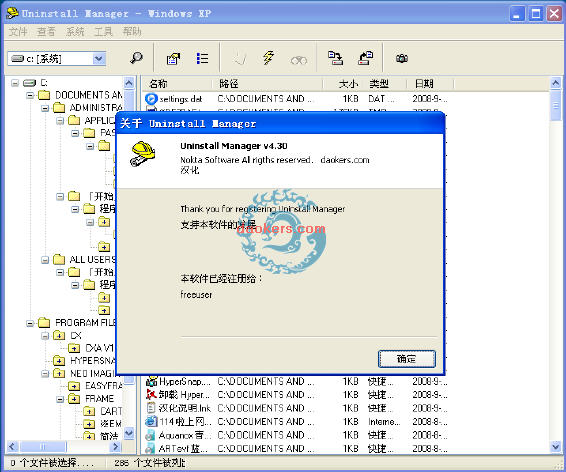Collapse the APPLIC tree node

pyautogui.click(x=60, y=121)
